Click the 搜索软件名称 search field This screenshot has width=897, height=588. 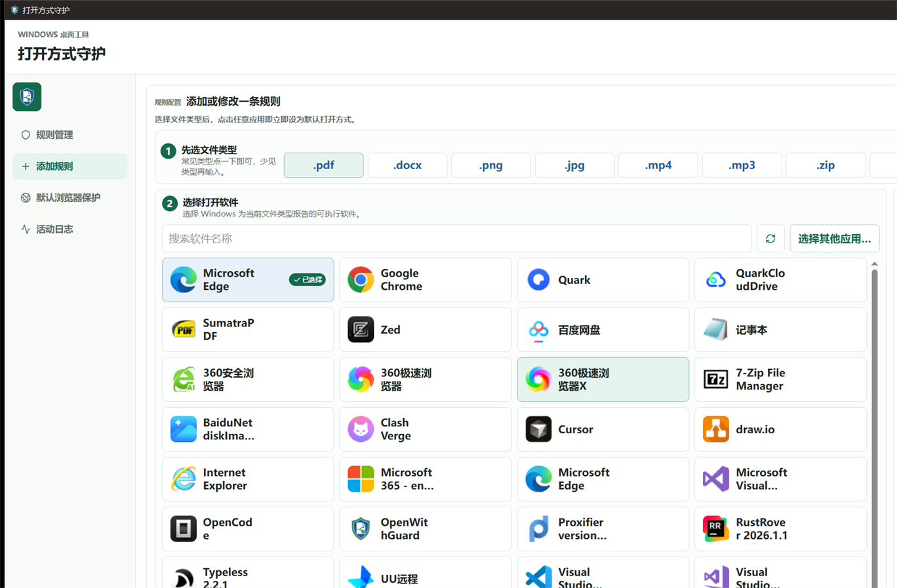pyautogui.click(x=456, y=239)
